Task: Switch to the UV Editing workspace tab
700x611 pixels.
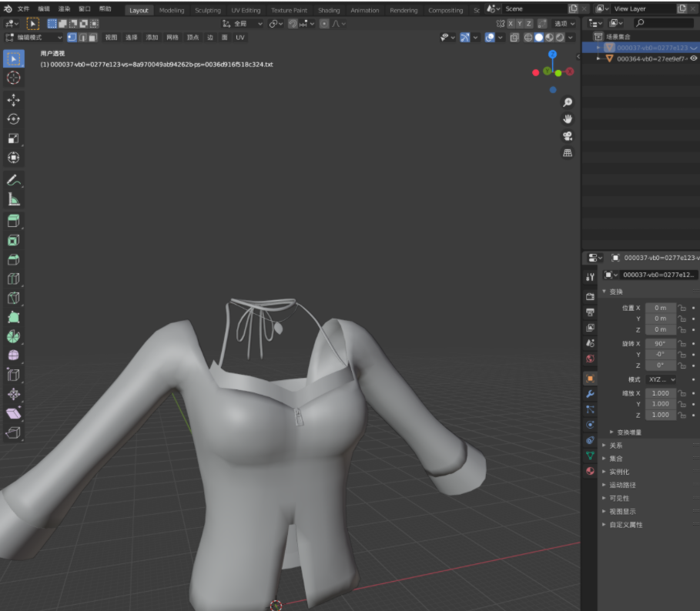Action: click(x=246, y=10)
